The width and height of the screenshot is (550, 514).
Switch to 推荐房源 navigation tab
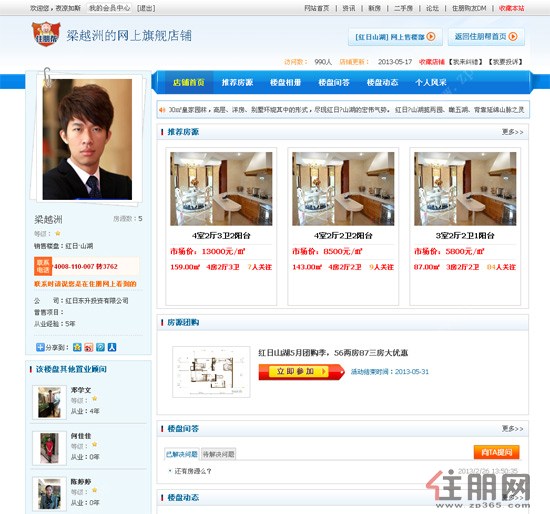[x=237, y=82]
